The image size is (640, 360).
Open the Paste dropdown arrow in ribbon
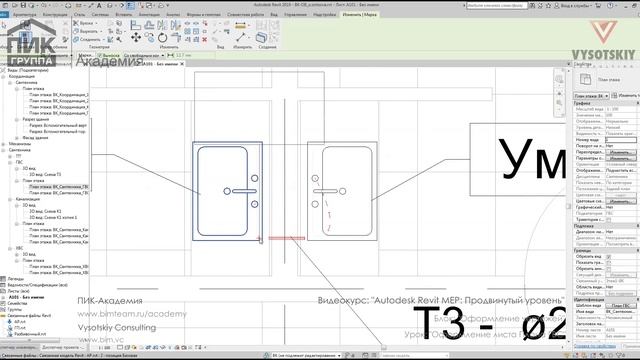click(96, 23)
